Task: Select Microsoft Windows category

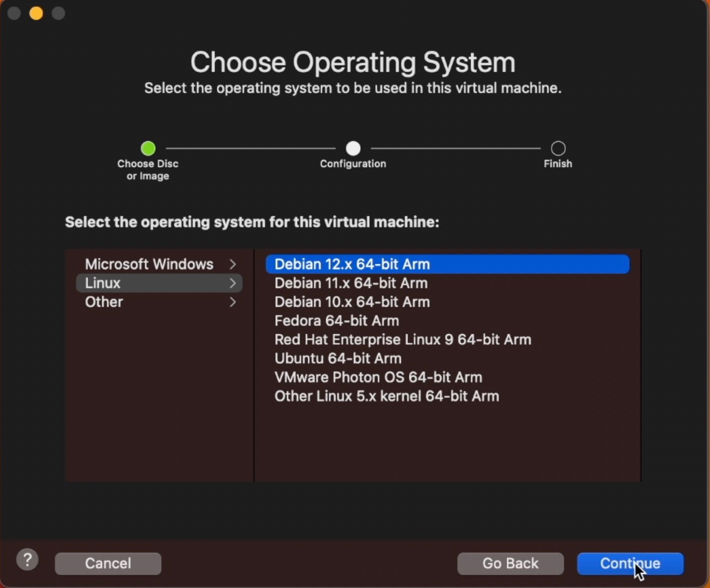Action: pos(159,264)
